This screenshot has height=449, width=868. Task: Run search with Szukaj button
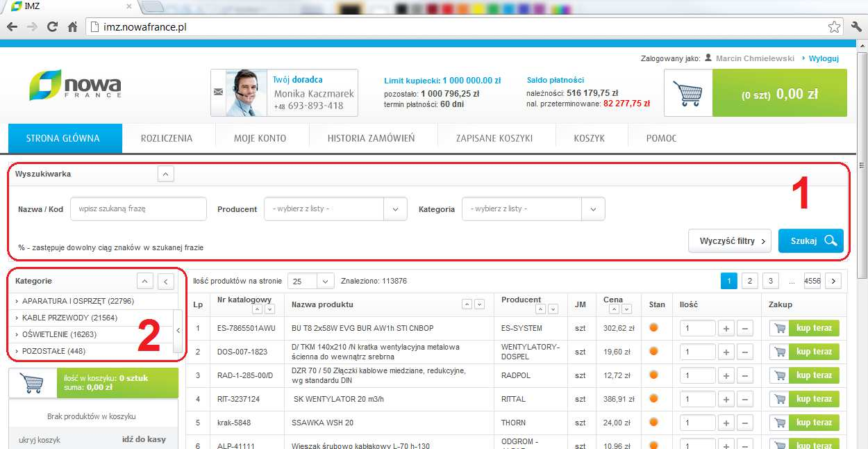[811, 241]
